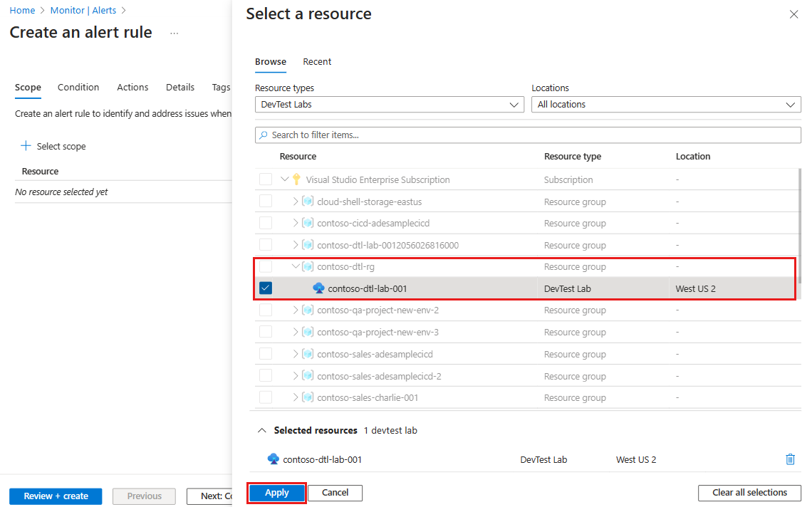Click the search magnifier icon in filter box
Image resolution: width=812 pixels, height=507 pixels.
tap(264, 135)
